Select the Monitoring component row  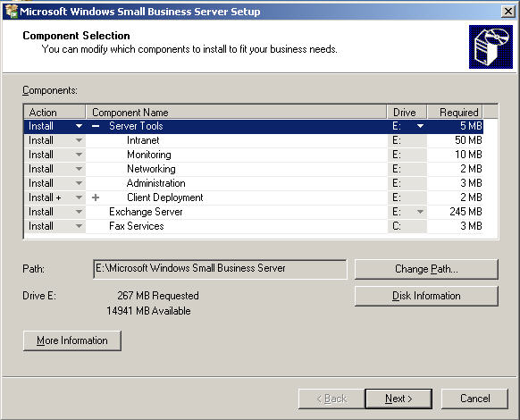pos(254,155)
